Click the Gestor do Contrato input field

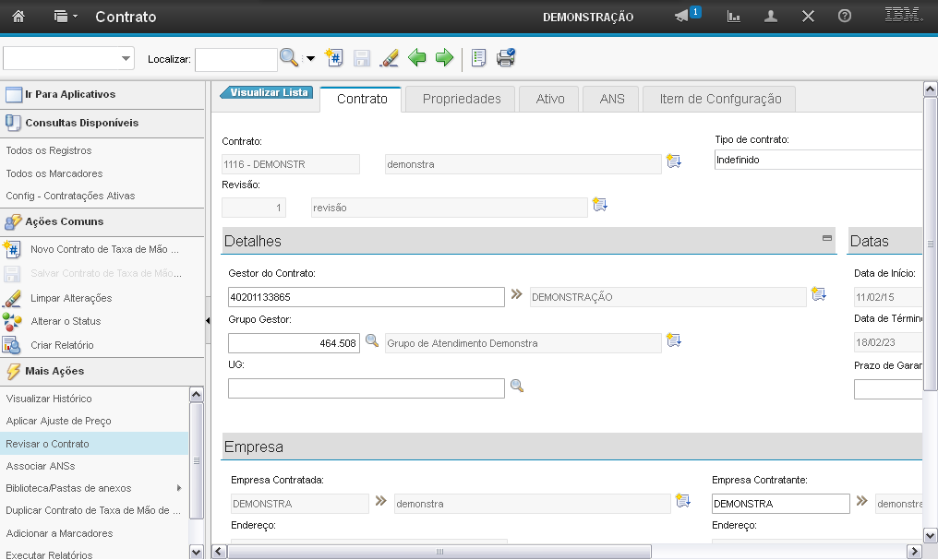[366, 297]
